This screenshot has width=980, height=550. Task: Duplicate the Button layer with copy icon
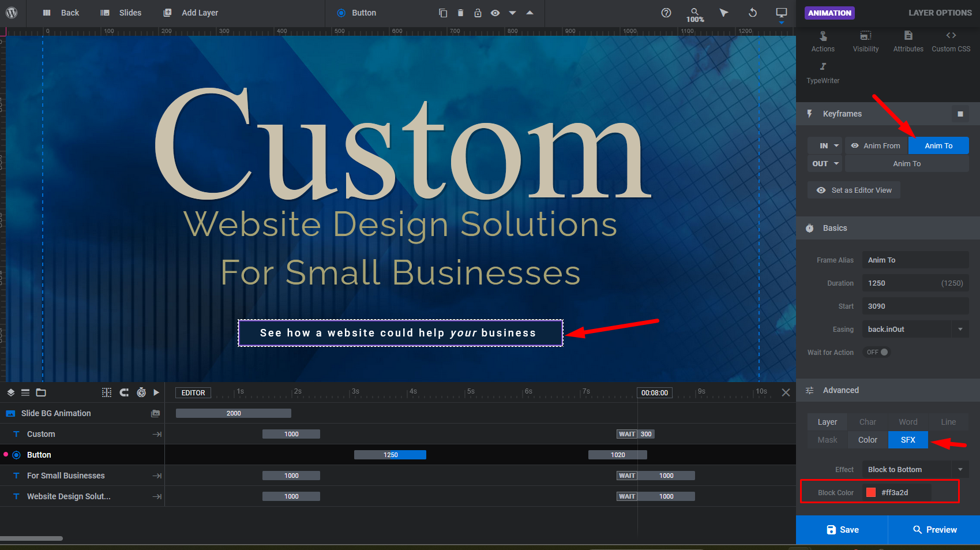coord(443,13)
